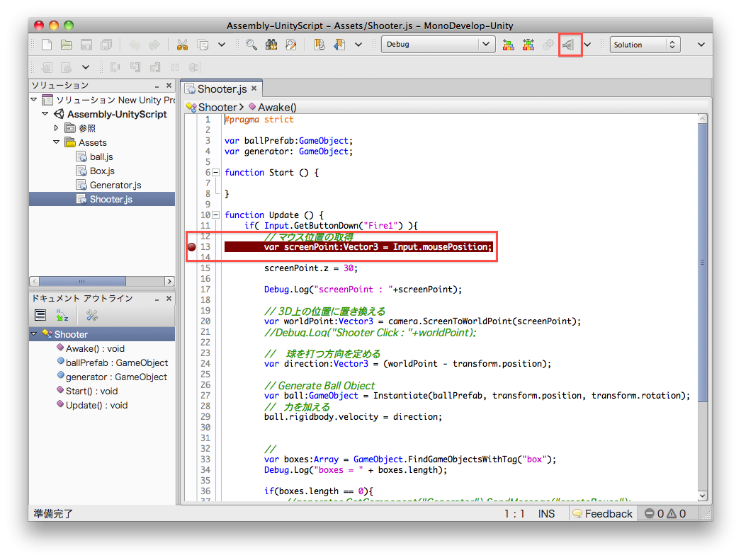Click outline preferences wrench icon

point(91,315)
